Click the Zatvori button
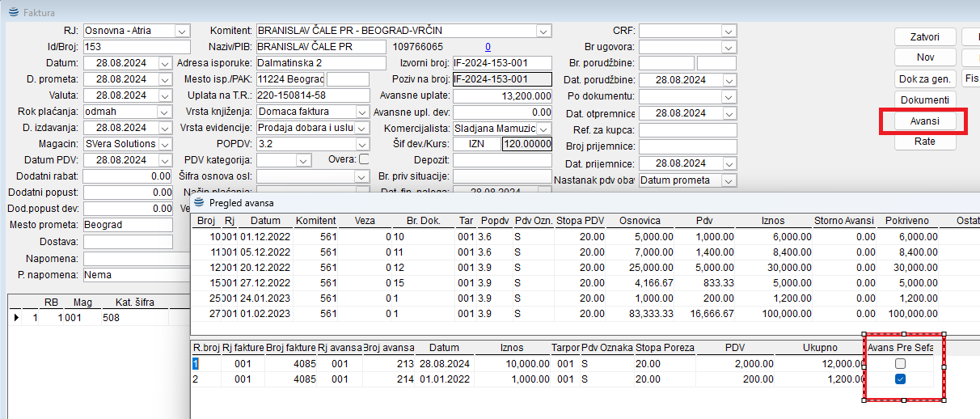 click(x=925, y=37)
